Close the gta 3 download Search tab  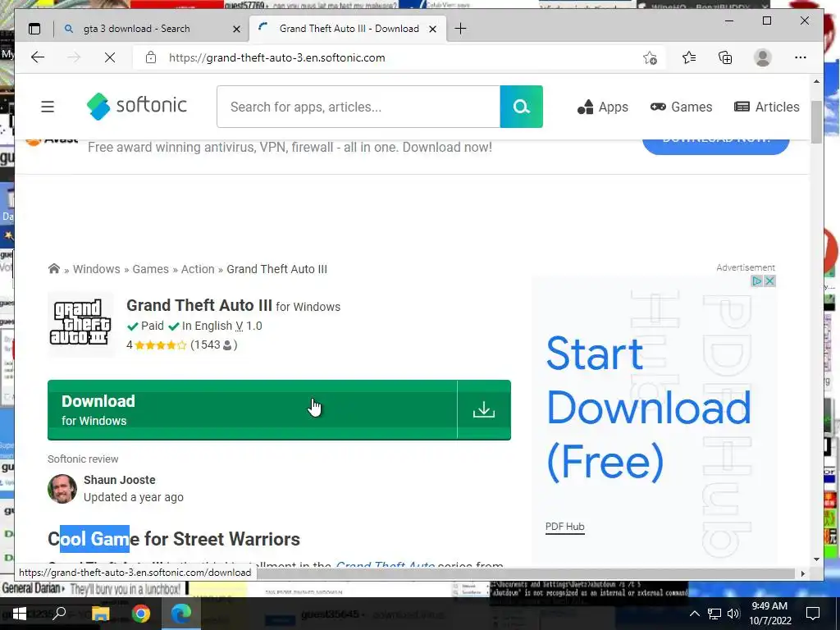pos(236,29)
